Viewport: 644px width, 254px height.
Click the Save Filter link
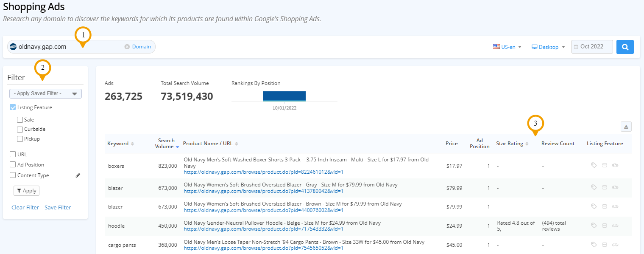click(x=58, y=208)
